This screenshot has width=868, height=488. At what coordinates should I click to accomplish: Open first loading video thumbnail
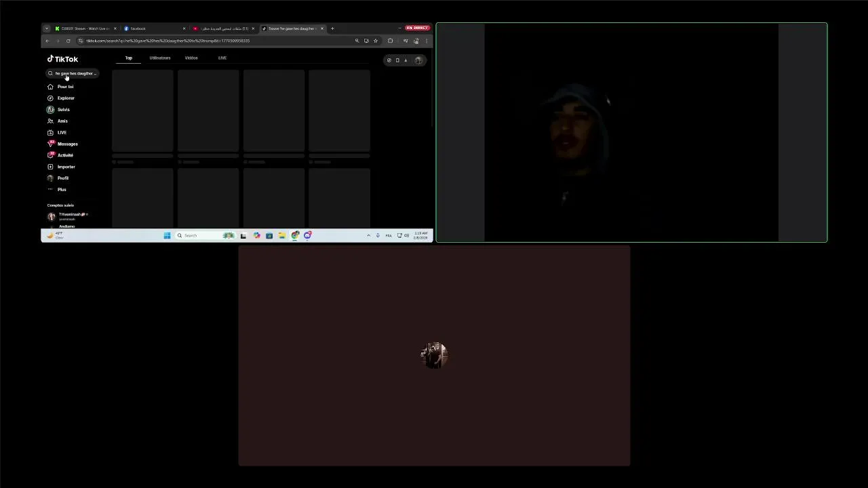pos(142,111)
